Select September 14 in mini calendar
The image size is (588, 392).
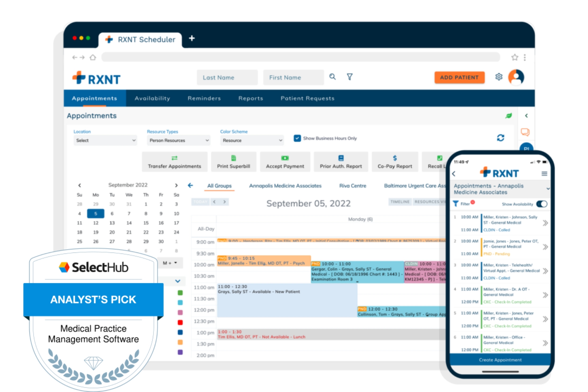[129, 223]
